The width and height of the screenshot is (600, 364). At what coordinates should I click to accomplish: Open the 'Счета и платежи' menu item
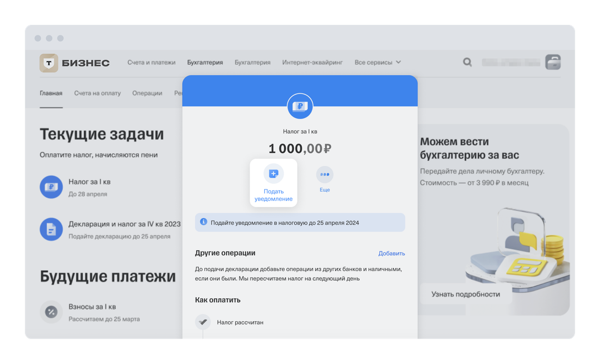coord(152,62)
